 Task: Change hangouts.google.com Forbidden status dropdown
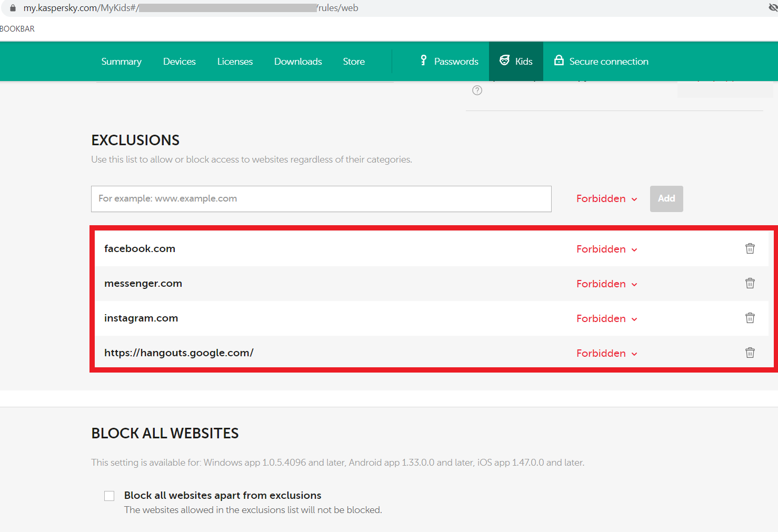[x=607, y=354]
